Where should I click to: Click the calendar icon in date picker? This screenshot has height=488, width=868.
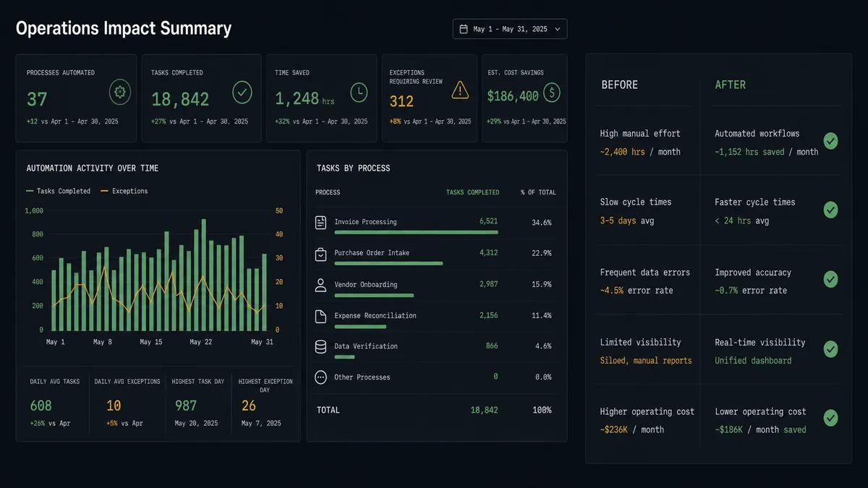464,29
